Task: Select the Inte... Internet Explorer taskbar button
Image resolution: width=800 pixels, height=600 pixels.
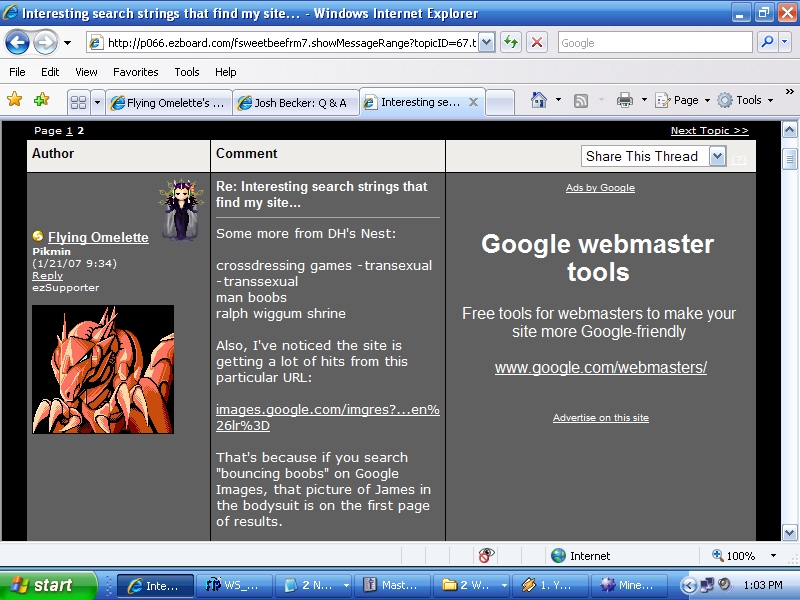Action: tap(156, 586)
